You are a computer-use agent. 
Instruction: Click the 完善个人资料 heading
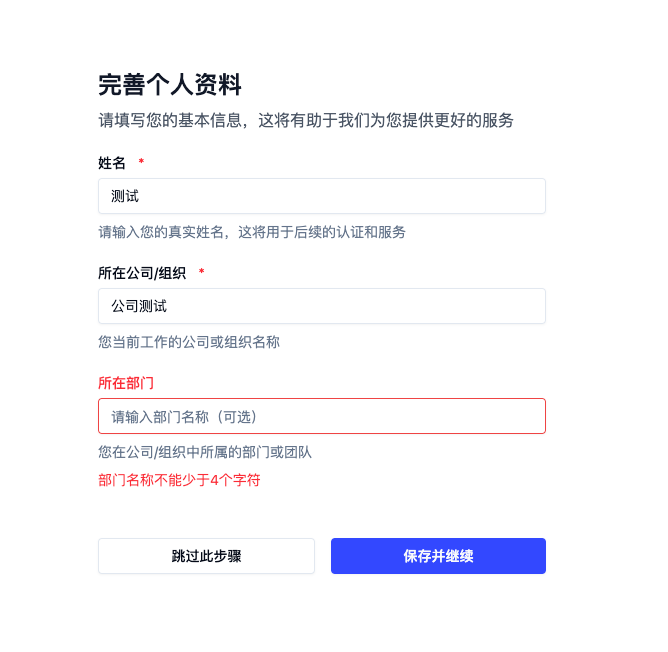[170, 85]
